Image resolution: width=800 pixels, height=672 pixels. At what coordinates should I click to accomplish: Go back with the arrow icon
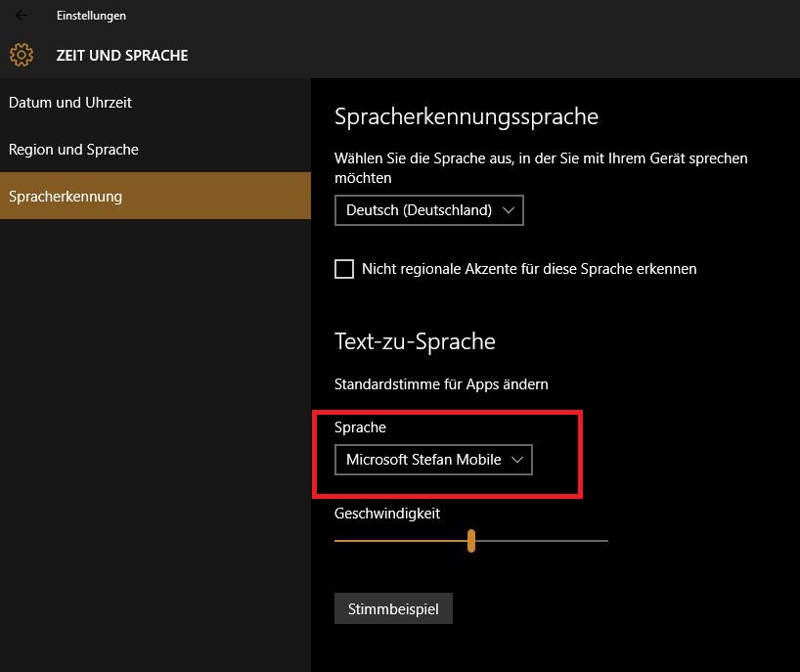pyautogui.click(x=22, y=16)
